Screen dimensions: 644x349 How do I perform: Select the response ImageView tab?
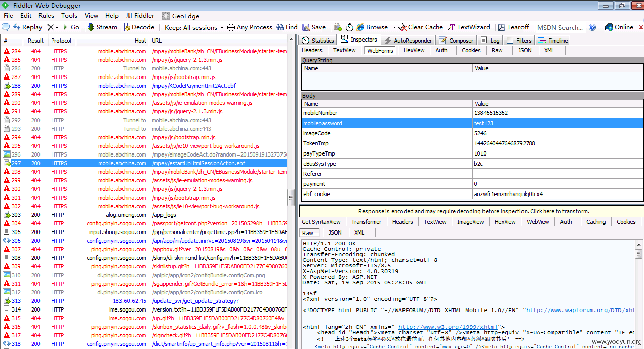[x=470, y=222]
